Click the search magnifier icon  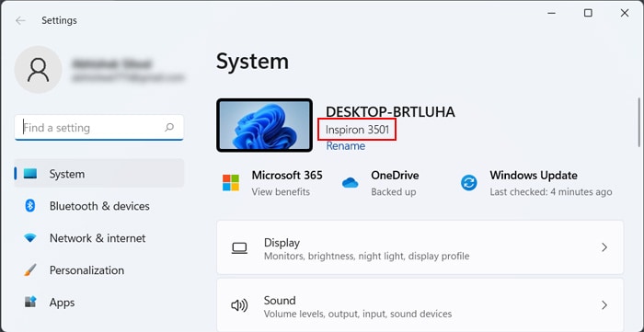tap(169, 127)
